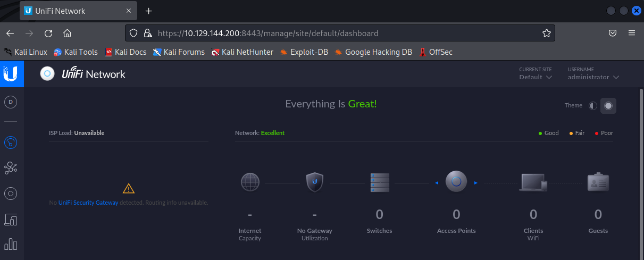
Task: Click the UniFi Network header logo circle
Action: (x=47, y=74)
